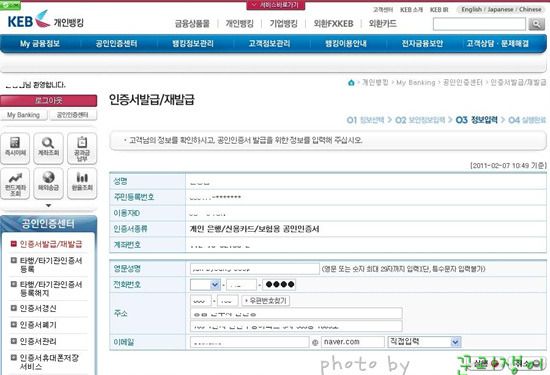
Task: Open the 공과금납부 quick icon
Action: tap(82, 148)
